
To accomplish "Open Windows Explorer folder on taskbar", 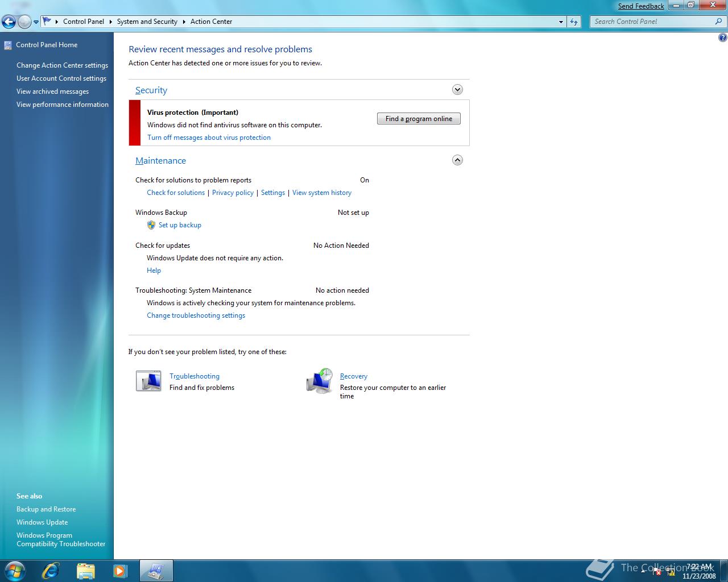I will [x=85, y=571].
